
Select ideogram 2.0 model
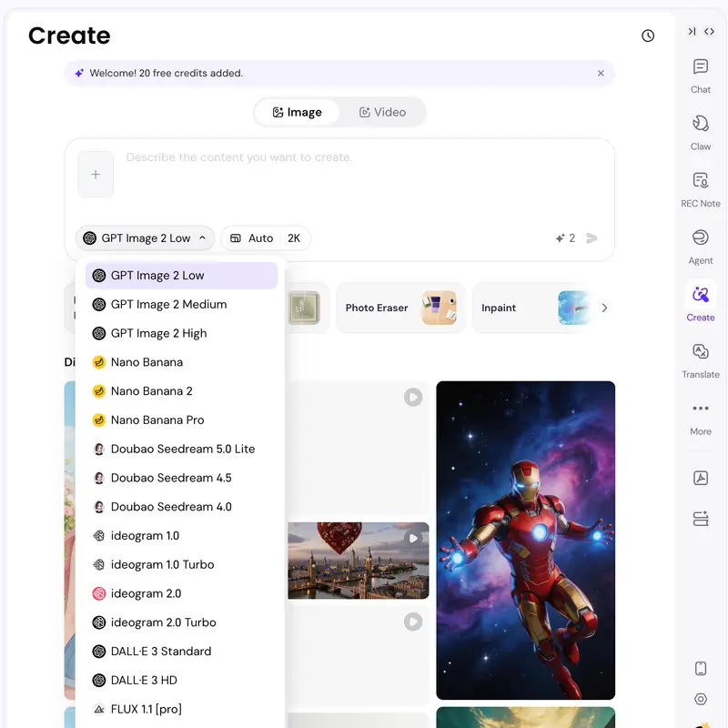(x=181, y=593)
